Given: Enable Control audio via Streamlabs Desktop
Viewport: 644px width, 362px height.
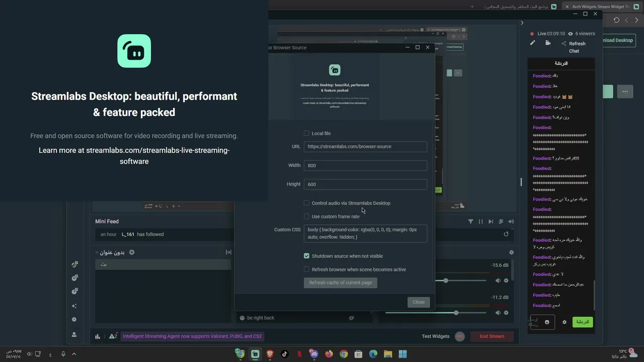Looking at the screenshot, I should coord(306,203).
